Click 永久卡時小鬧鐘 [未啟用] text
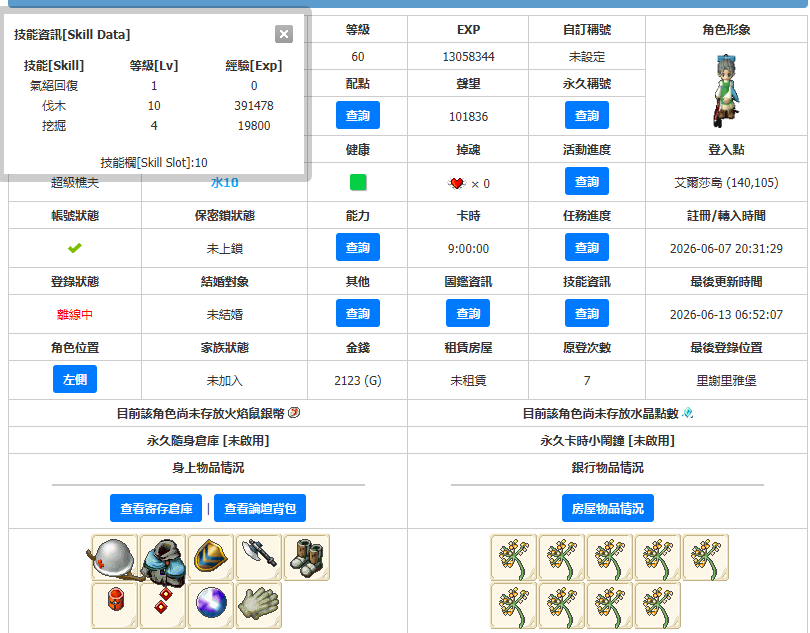 pyautogui.click(x=608, y=441)
